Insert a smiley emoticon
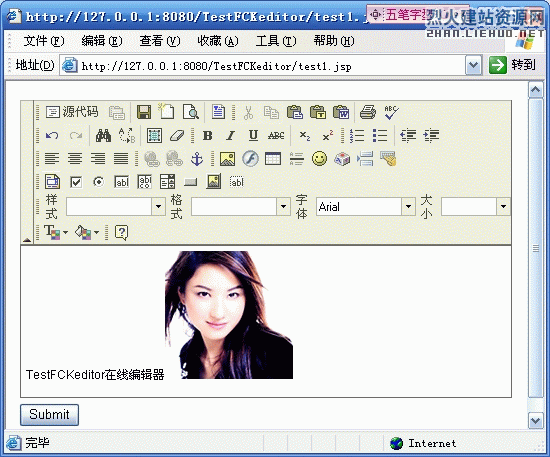550x457 pixels. 319,159
